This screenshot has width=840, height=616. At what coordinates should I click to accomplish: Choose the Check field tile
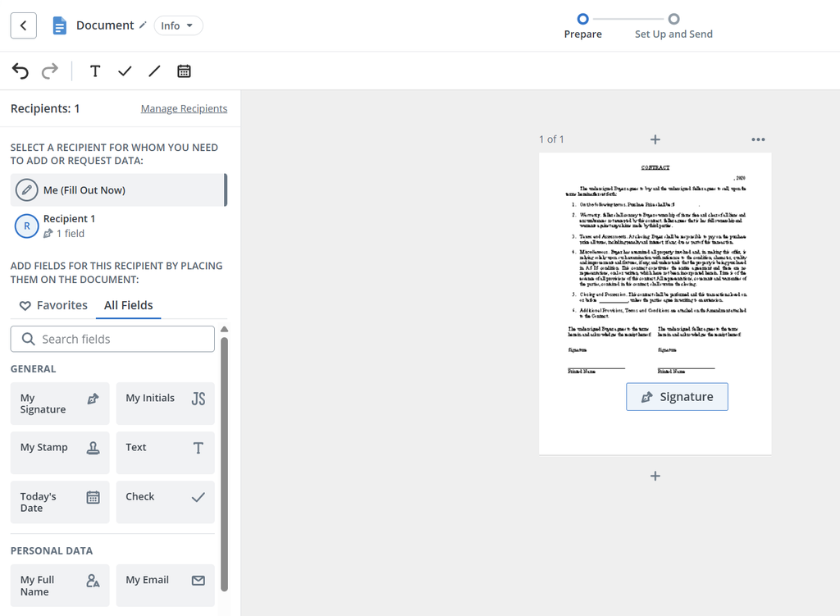tap(166, 502)
